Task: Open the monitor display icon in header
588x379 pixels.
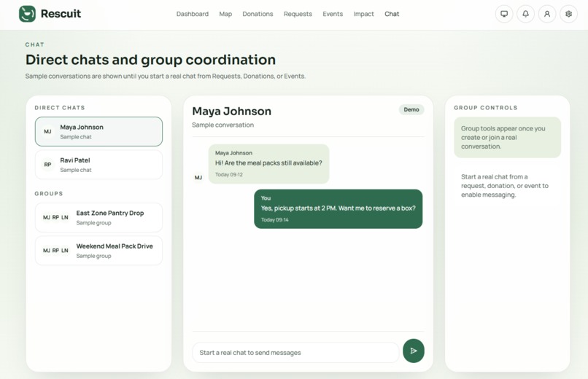Action: point(504,14)
